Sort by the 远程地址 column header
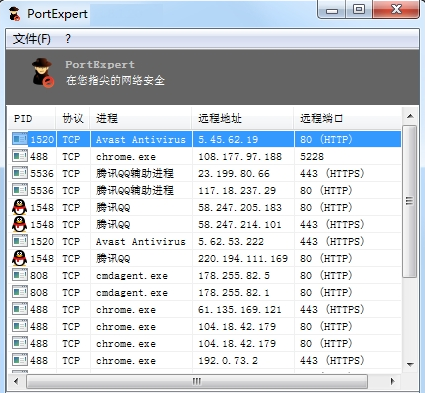The height and width of the screenshot is (393, 425). pos(243,118)
